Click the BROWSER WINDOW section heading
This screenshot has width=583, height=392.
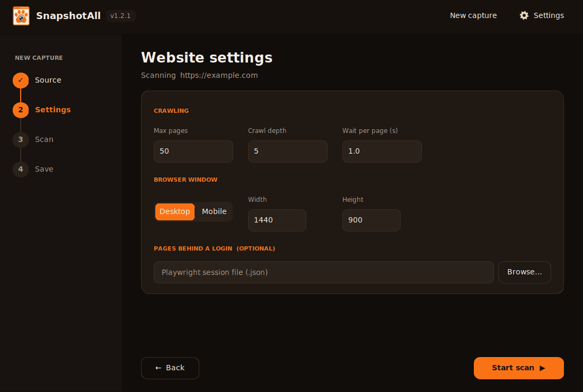185,180
